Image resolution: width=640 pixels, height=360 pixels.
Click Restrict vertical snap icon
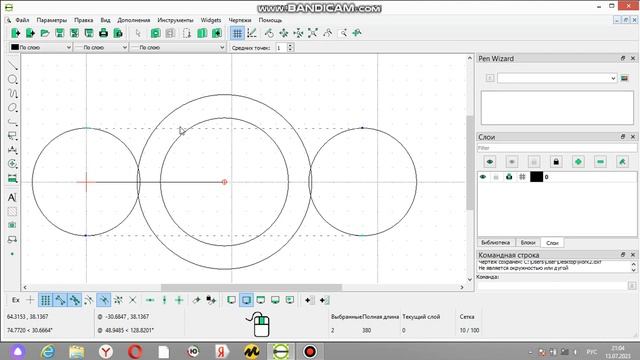tap(164, 300)
